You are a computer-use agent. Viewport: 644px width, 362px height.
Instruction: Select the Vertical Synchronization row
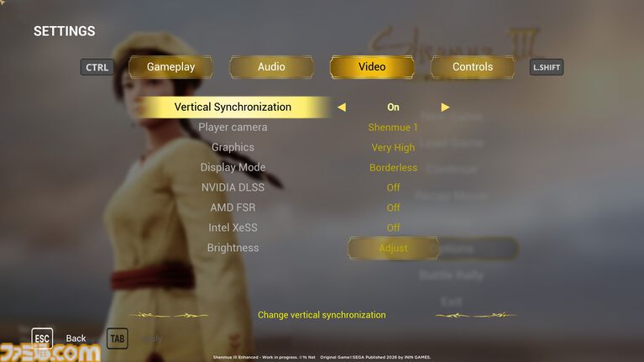click(x=233, y=108)
